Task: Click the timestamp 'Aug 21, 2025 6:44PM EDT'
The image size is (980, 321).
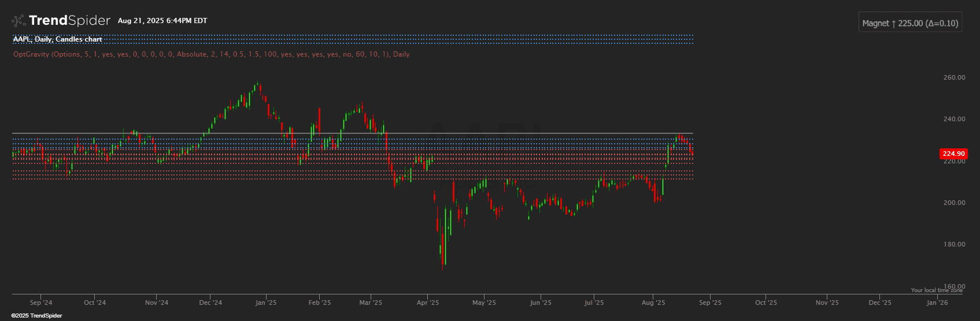Action: (162, 21)
